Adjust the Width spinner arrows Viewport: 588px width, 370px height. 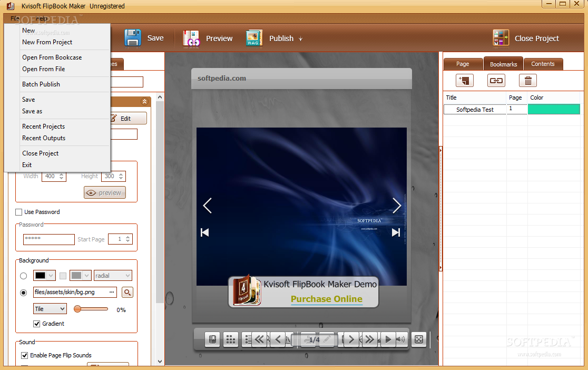(62, 176)
